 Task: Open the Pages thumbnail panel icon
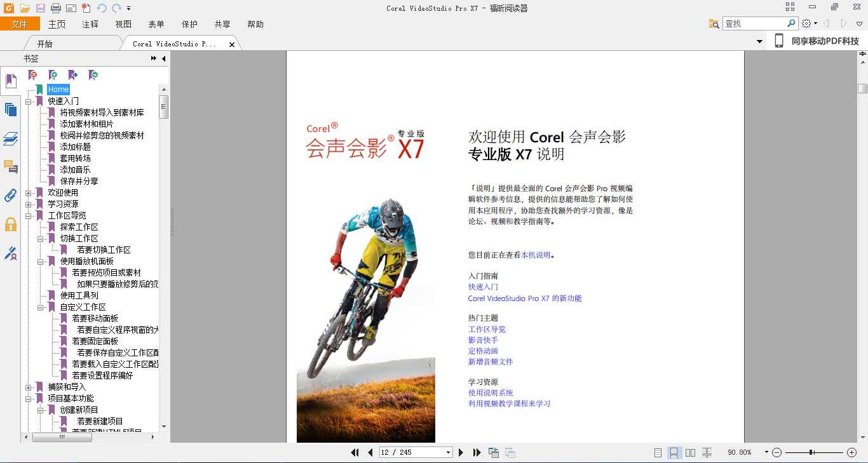pos(11,110)
